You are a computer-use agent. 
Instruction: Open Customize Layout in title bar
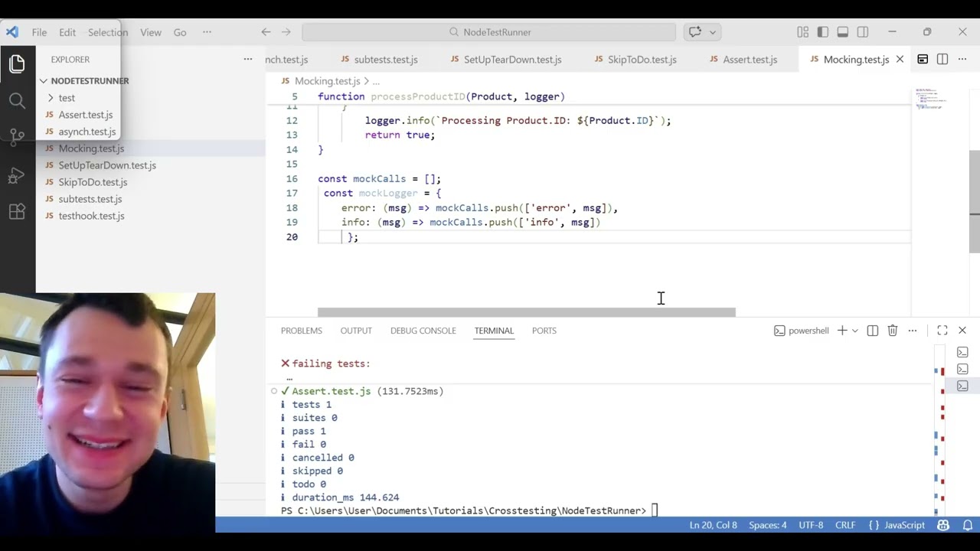pyautogui.click(x=802, y=32)
